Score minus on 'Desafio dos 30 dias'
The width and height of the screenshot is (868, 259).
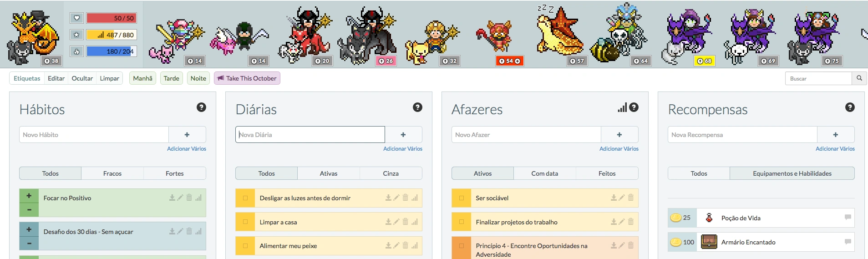(x=29, y=244)
